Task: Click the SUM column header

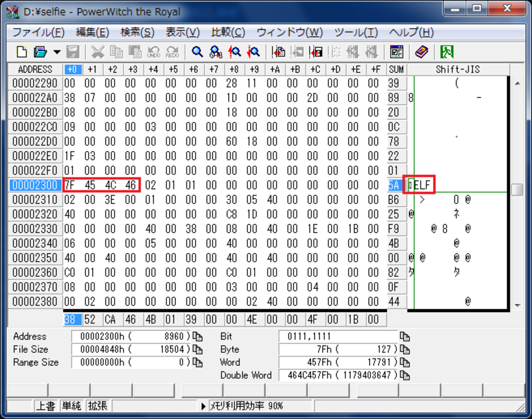Action: (x=396, y=69)
